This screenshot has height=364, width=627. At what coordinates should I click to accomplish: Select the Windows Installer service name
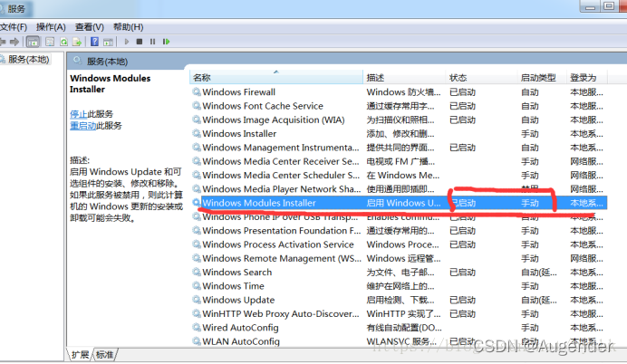coord(239,133)
